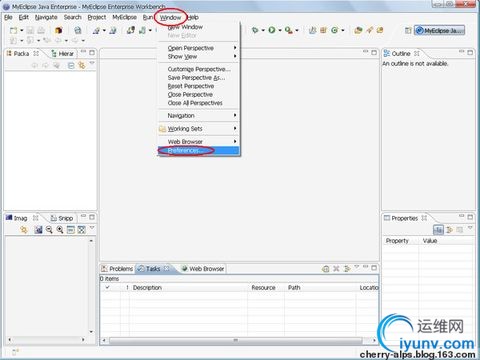Click the green Run toolbar icon
The image size is (480, 360).
click(x=272, y=30)
